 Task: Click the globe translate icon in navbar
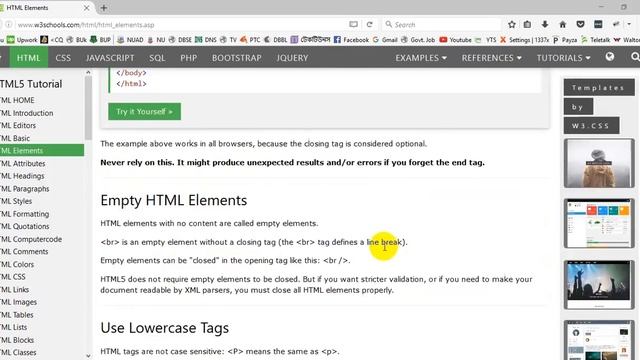coord(610,57)
